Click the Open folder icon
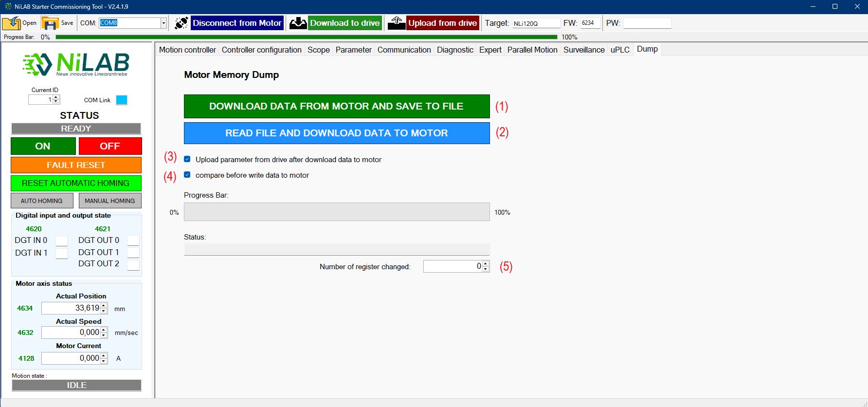Image resolution: width=868 pixels, height=407 pixels. point(11,23)
